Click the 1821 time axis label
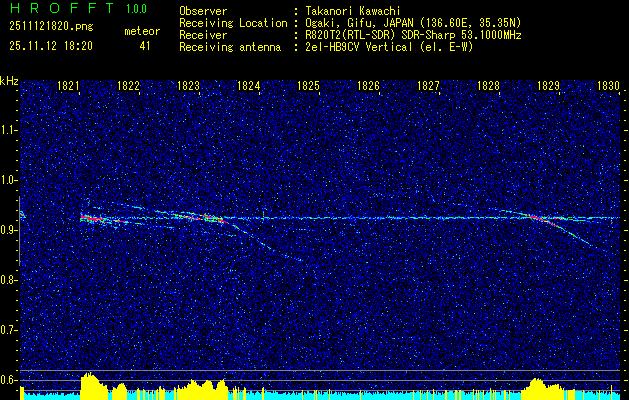This screenshot has height=400, width=629. tap(68, 86)
